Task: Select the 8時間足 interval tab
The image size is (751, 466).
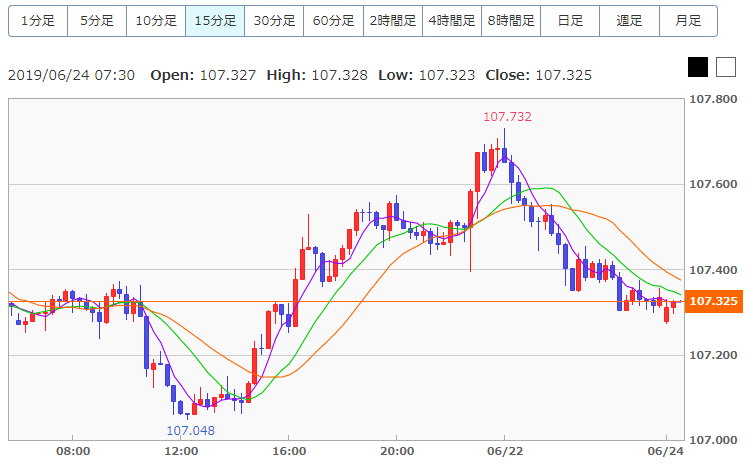Action: point(511,21)
